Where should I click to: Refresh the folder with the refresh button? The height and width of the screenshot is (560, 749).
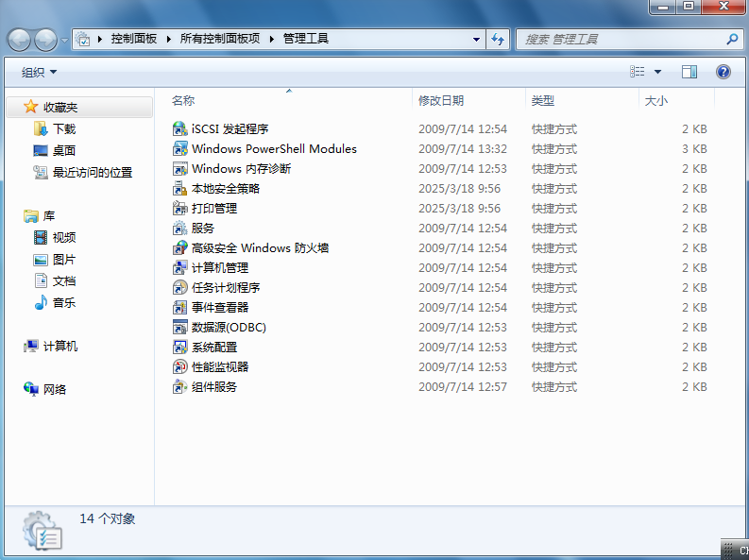498,39
